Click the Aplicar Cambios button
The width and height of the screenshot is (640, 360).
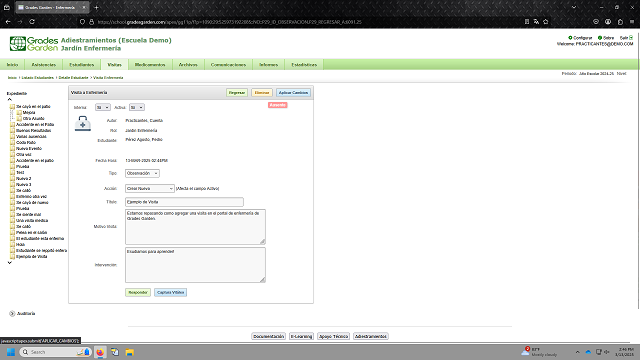[x=293, y=93]
